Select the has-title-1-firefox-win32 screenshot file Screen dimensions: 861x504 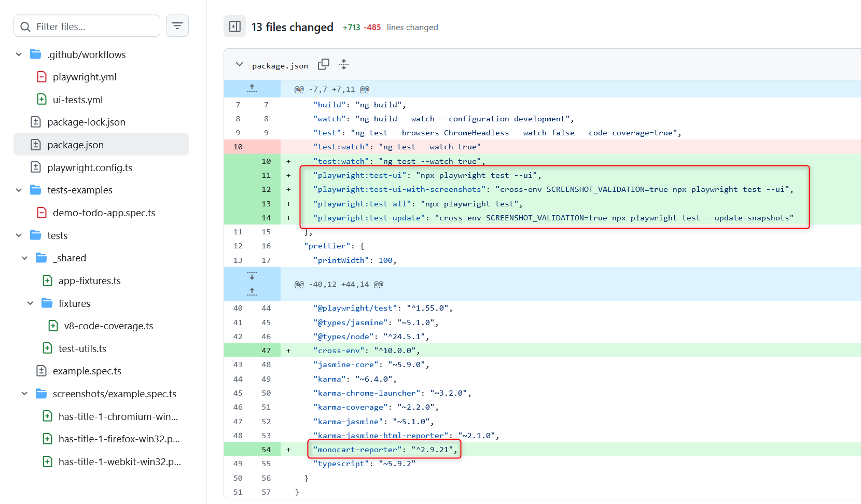(x=119, y=439)
